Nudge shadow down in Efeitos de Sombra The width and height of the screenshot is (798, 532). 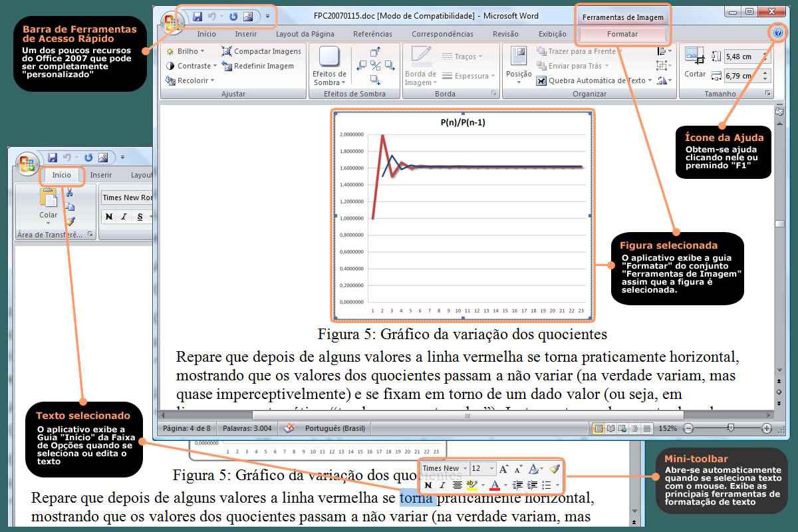(375, 79)
